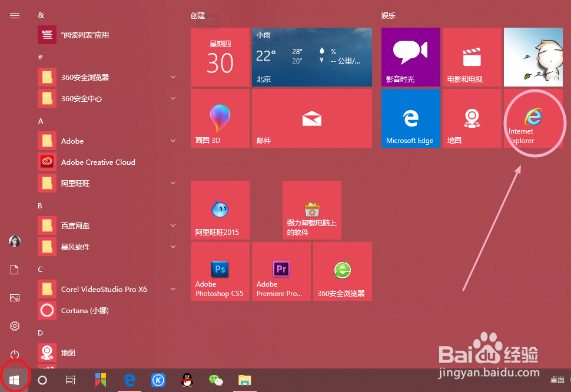
Task: Open the 邮件 mail tile
Action: (x=312, y=118)
